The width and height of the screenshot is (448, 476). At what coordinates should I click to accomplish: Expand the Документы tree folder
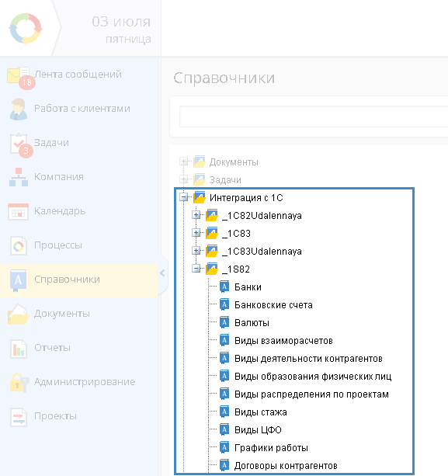[183, 162]
